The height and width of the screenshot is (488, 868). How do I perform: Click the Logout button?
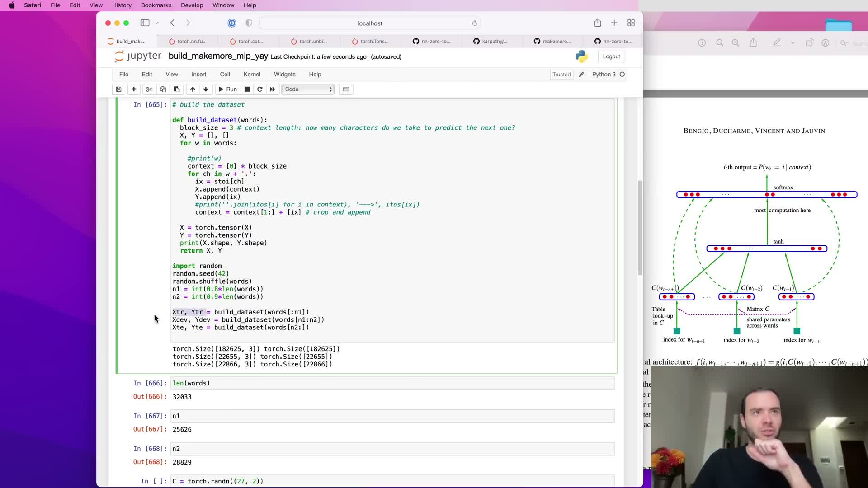611,56
